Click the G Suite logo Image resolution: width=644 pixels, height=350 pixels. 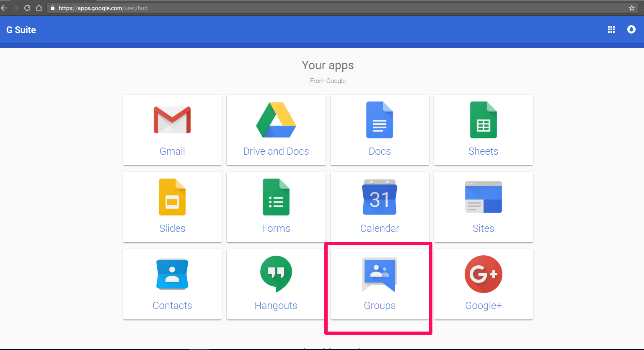click(21, 29)
